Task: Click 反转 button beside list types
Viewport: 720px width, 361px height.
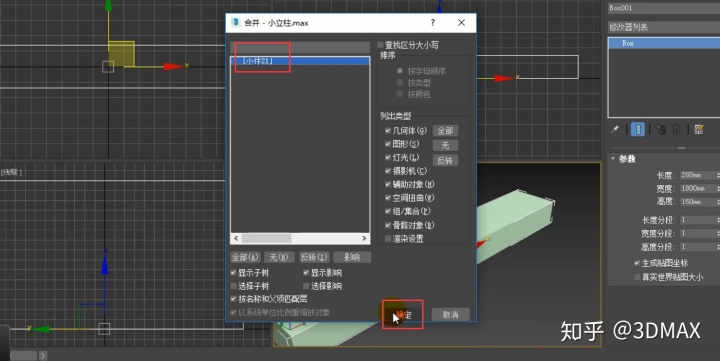Action: click(x=445, y=160)
